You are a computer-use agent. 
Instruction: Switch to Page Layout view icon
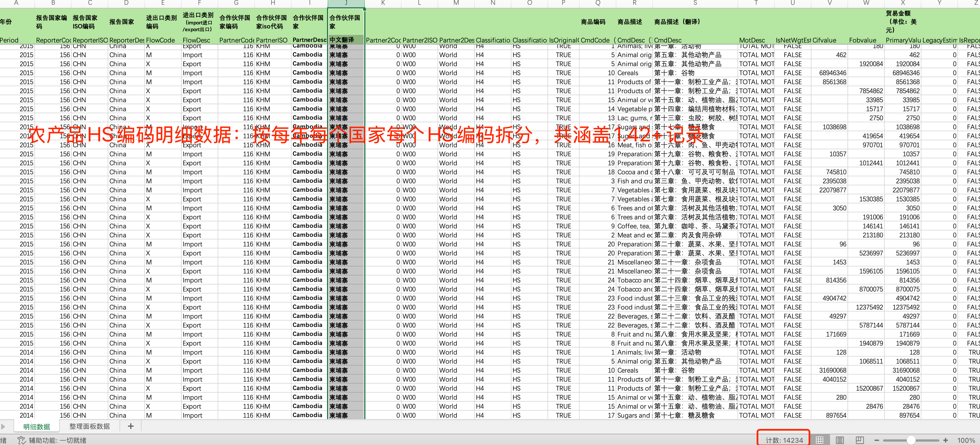click(x=840, y=440)
